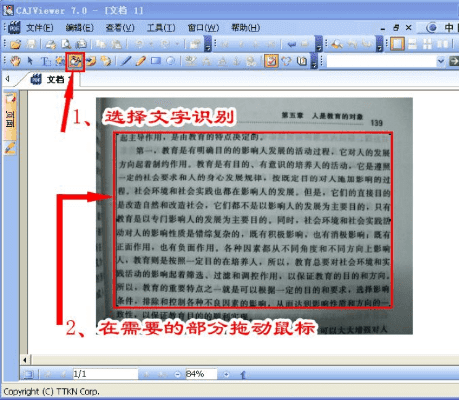Screen dimensions: 459x400
Task: Click the zoom in plus button
Action: tap(226, 374)
